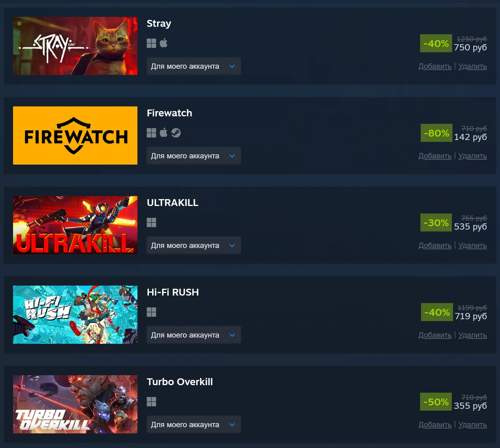Expand the account dropdown for ULTRAKILL
500x448 pixels.
click(194, 245)
